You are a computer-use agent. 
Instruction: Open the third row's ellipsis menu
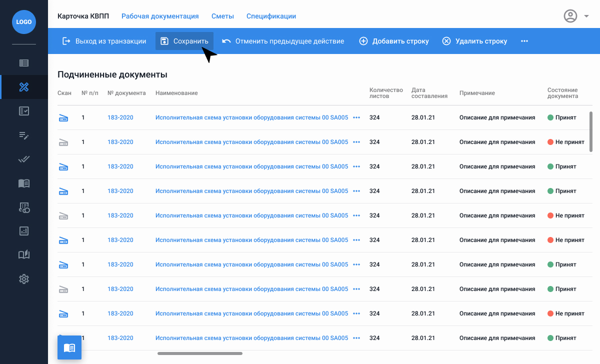(x=356, y=166)
